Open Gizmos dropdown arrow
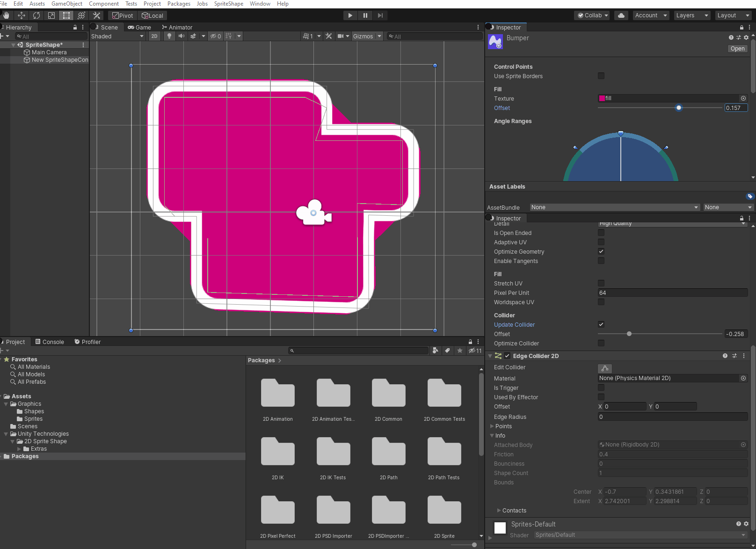 [x=379, y=36]
